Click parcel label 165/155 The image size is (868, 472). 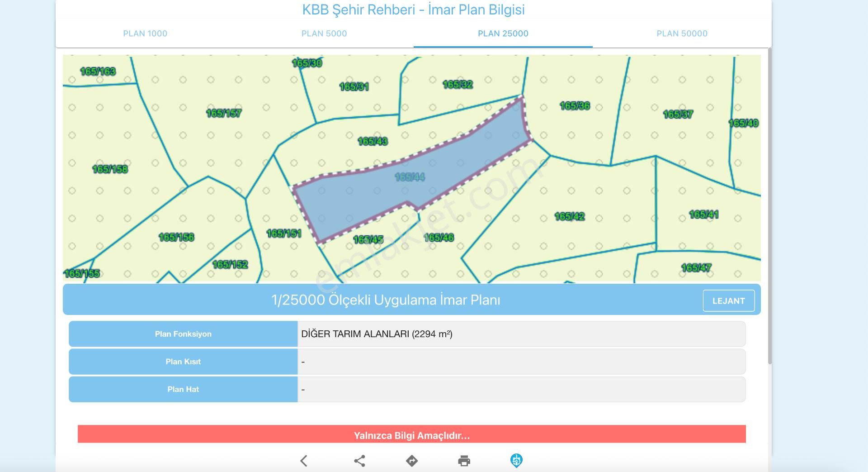click(x=82, y=274)
